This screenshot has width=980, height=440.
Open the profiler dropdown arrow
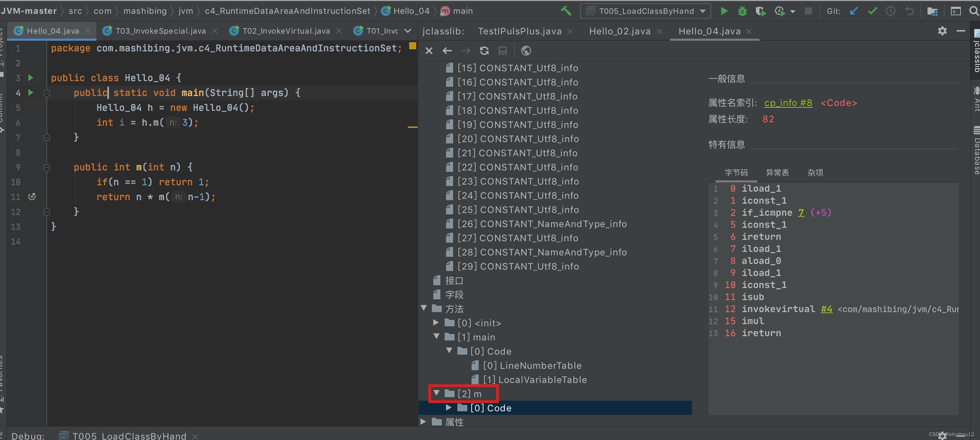793,11
